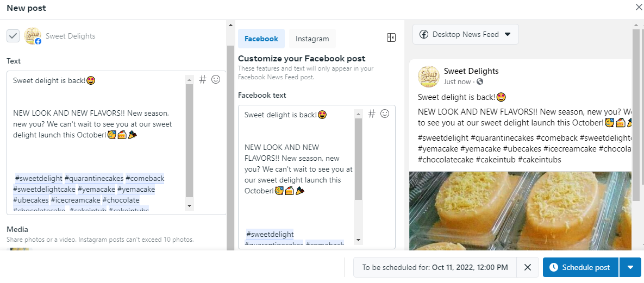Uncheck the Sweet Delights page checkbox
The width and height of the screenshot is (644, 283).
point(13,36)
